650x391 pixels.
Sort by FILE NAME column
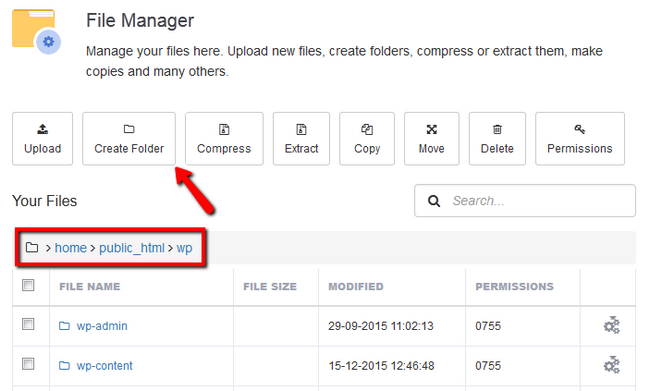pos(90,287)
